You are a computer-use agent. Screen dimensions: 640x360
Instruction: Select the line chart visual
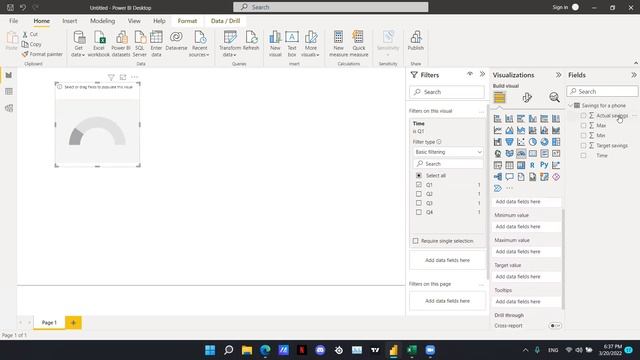point(498,130)
